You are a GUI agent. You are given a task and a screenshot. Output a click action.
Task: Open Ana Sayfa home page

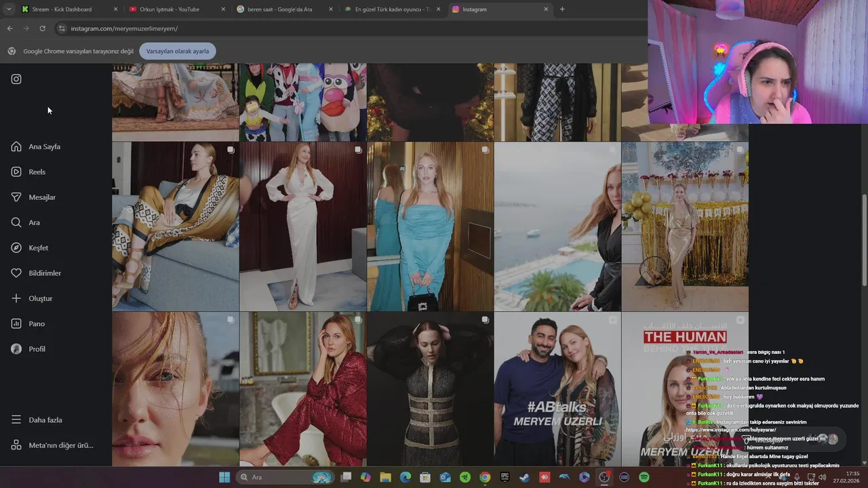tap(36, 146)
